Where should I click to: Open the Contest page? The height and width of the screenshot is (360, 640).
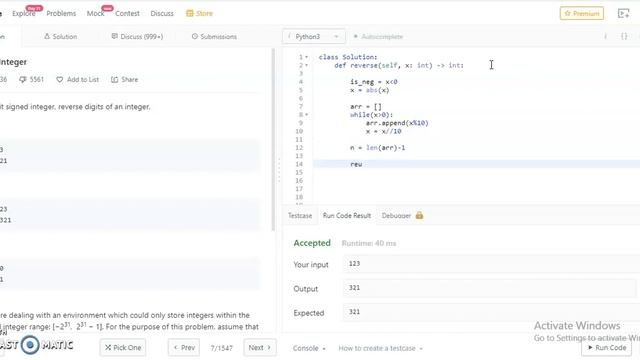(127, 13)
